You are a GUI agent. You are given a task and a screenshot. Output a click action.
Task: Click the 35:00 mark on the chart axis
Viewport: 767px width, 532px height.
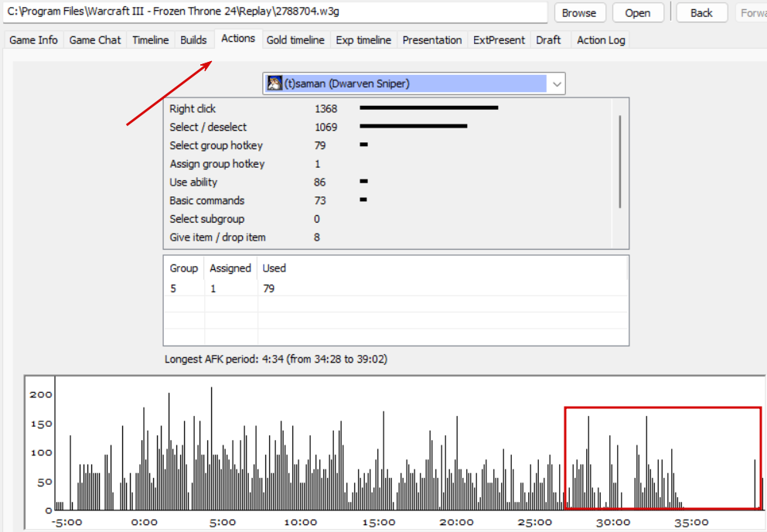coord(691,522)
